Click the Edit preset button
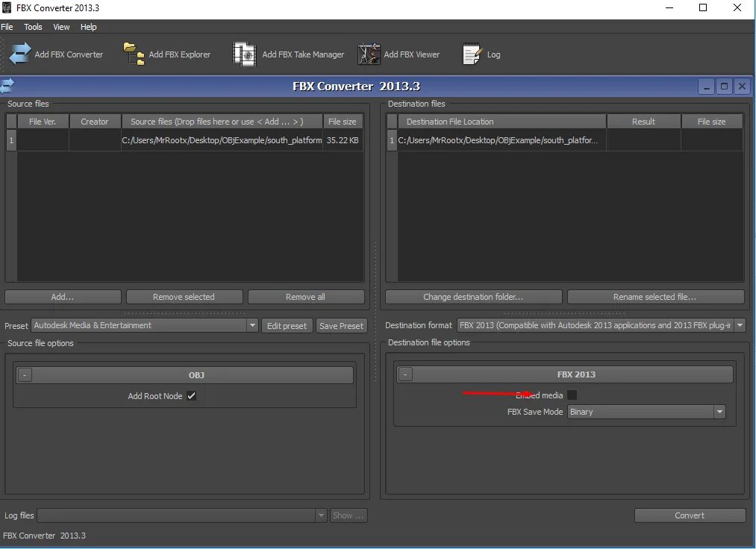The height and width of the screenshot is (549, 756). click(x=287, y=326)
